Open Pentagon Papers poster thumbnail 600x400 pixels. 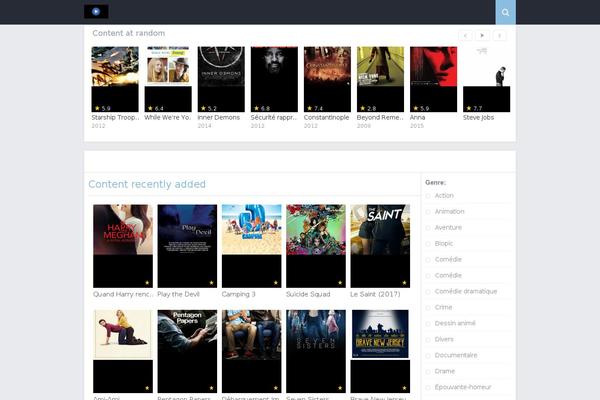pos(187,351)
